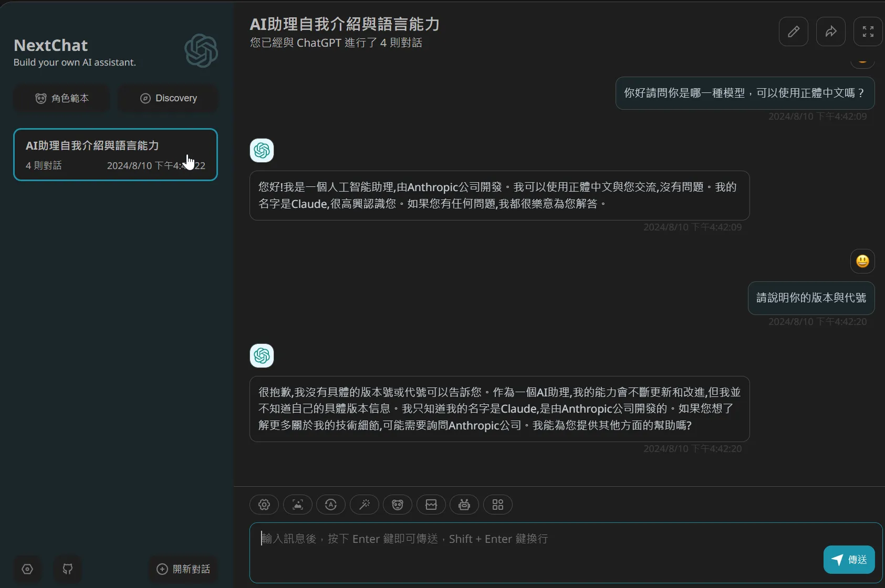This screenshot has width=885, height=588.
Task: Click the edit chat title pencil icon
Action: [x=793, y=31]
